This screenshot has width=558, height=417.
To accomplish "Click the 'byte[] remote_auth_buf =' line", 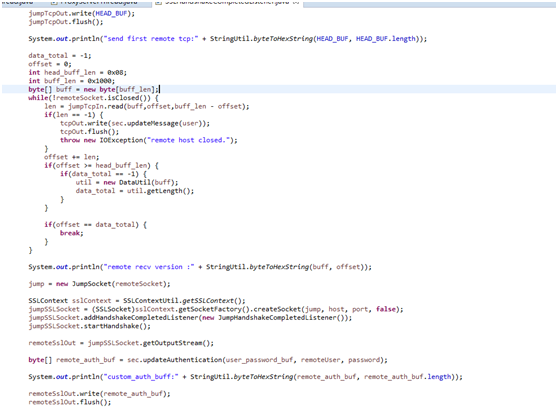I will [208, 360].
